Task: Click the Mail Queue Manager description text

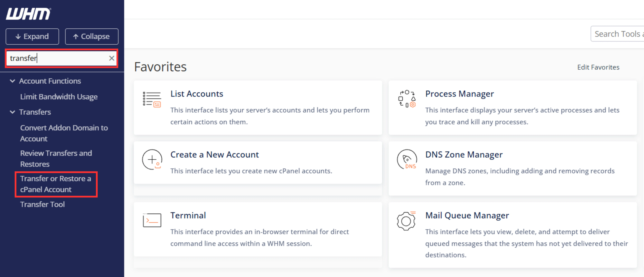Action: [526, 243]
